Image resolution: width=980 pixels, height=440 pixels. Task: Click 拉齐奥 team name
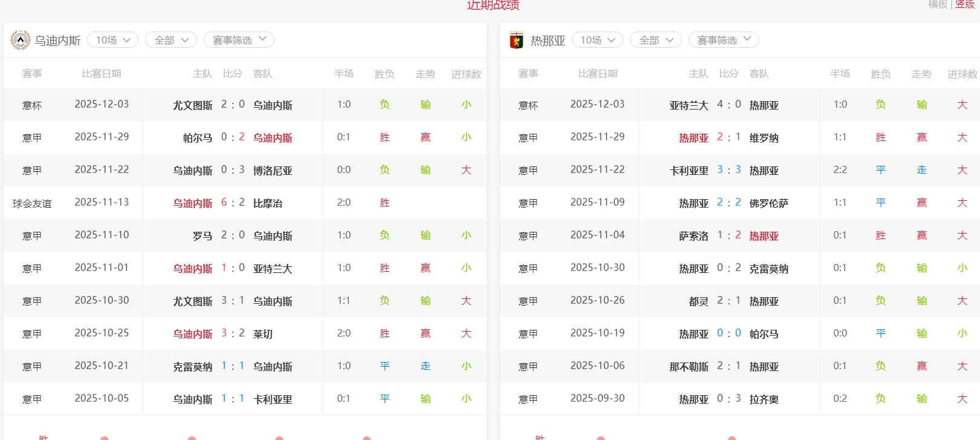(x=764, y=399)
